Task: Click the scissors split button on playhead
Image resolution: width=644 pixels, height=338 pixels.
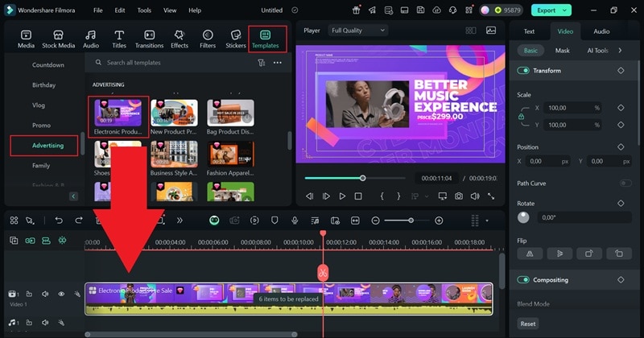Action: coord(323,272)
